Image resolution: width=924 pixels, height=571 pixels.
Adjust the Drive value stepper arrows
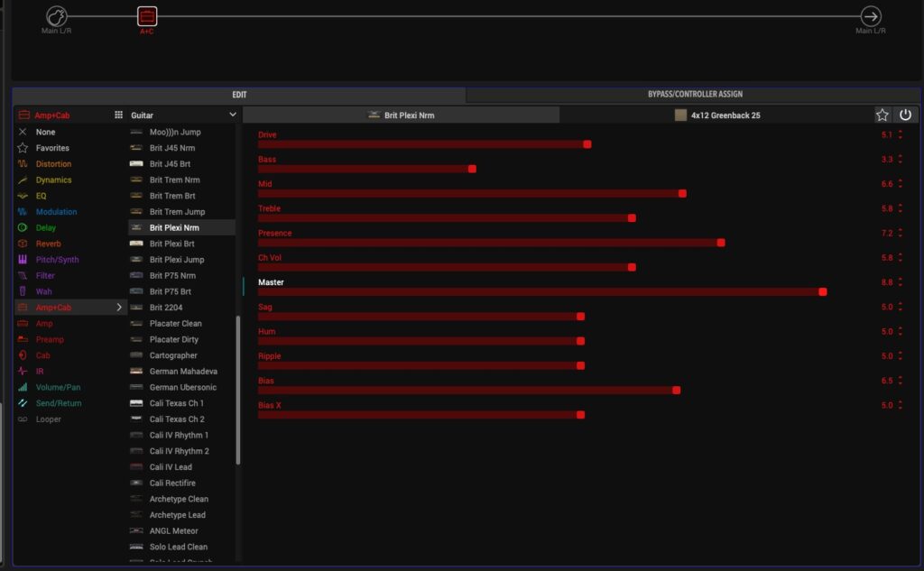click(900, 135)
